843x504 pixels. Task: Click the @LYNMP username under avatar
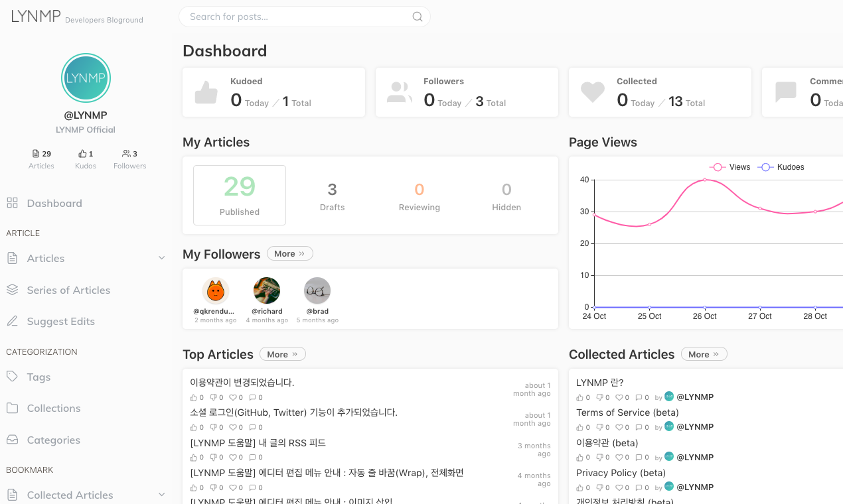(x=86, y=115)
